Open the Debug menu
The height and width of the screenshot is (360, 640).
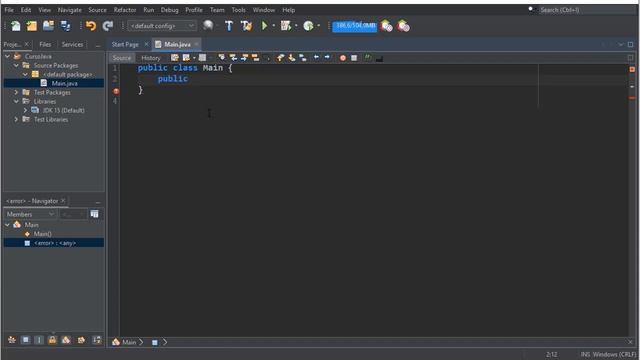click(x=169, y=10)
